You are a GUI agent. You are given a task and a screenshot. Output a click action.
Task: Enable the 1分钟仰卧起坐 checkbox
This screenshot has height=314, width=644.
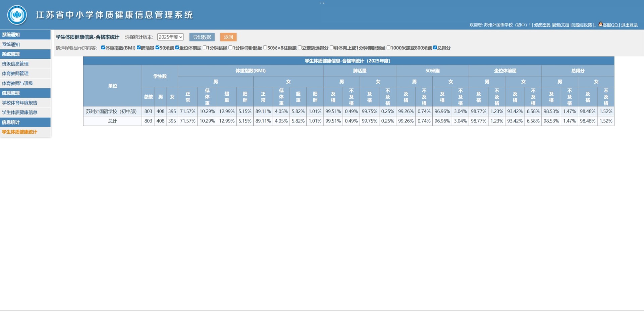click(230, 48)
